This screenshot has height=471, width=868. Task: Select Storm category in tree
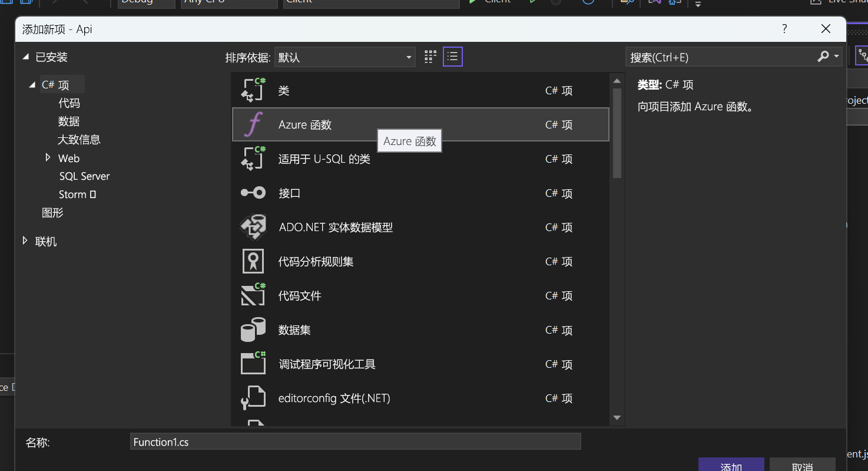point(77,195)
